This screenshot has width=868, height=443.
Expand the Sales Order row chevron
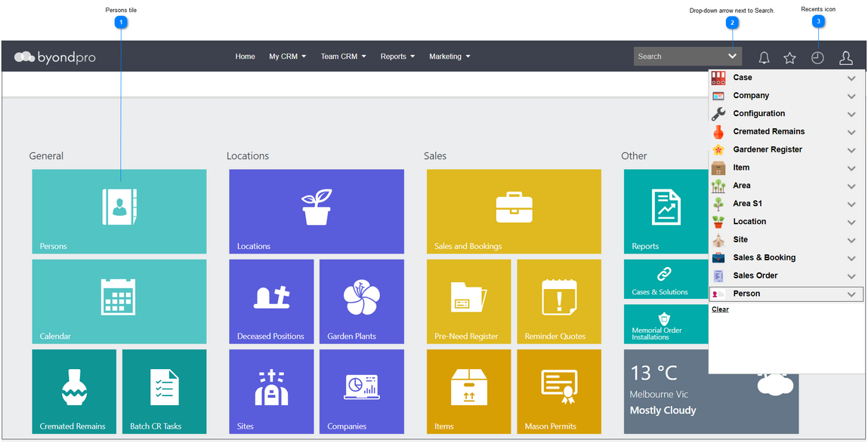click(851, 276)
